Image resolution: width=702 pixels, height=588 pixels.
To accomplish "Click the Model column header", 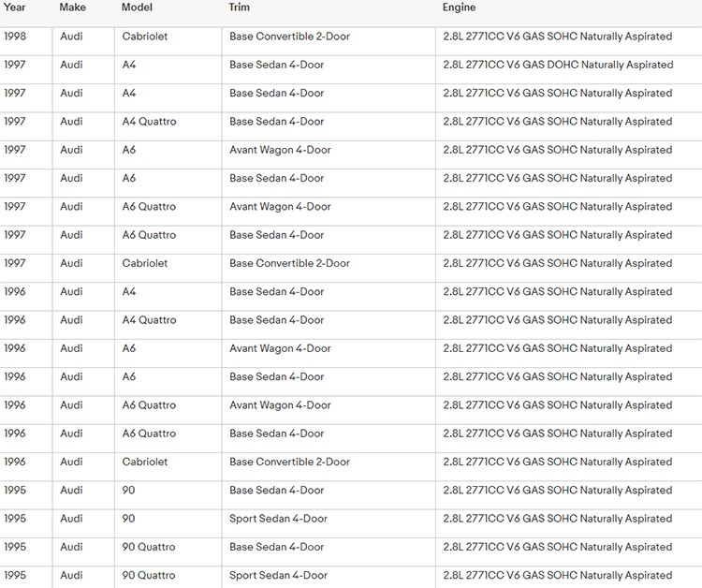I will click(x=137, y=7).
